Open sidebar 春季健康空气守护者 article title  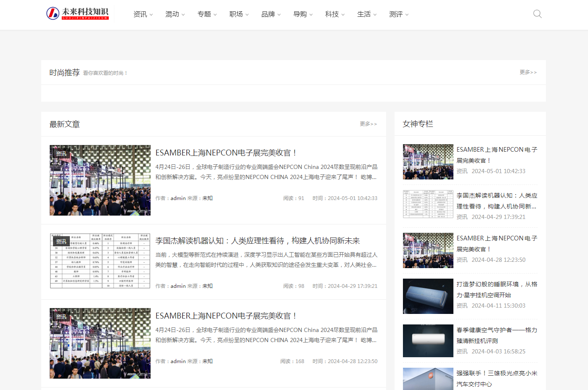(x=497, y=335)
